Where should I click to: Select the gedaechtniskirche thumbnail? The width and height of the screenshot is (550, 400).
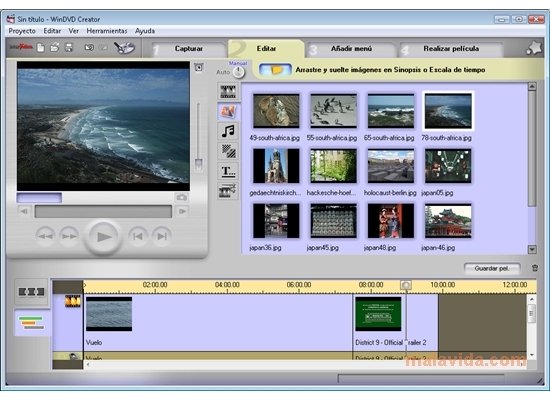(276, 166)
